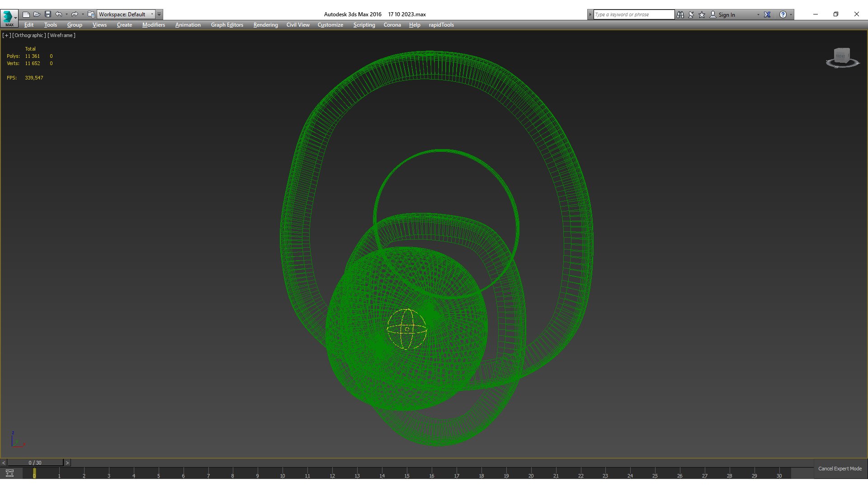Expand the Workspace: Default dropdown

tap(152, 14)
